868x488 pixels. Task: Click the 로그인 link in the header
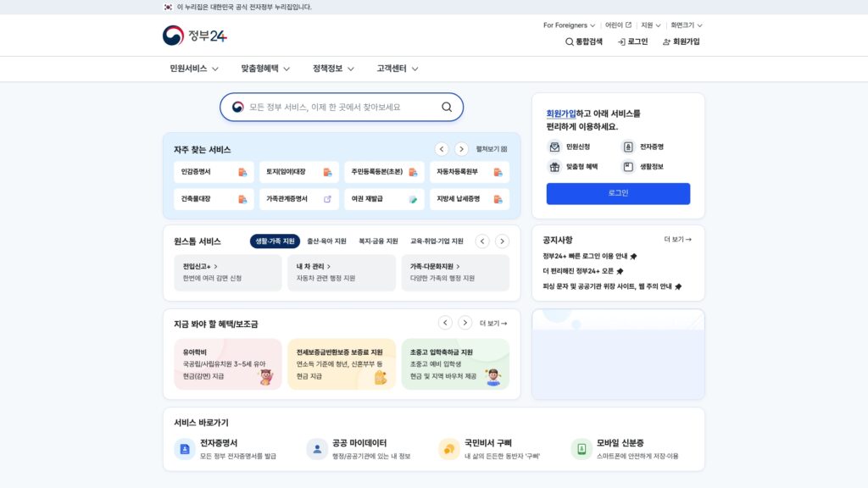tap(632, 42)
